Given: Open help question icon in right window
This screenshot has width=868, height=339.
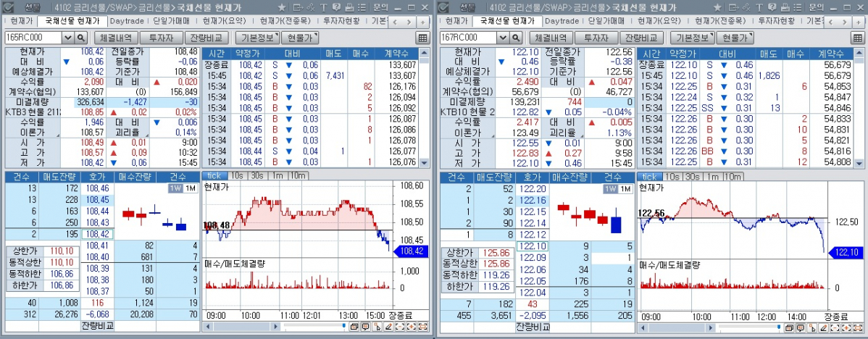Looking at the screenshot, I should 771,7.
